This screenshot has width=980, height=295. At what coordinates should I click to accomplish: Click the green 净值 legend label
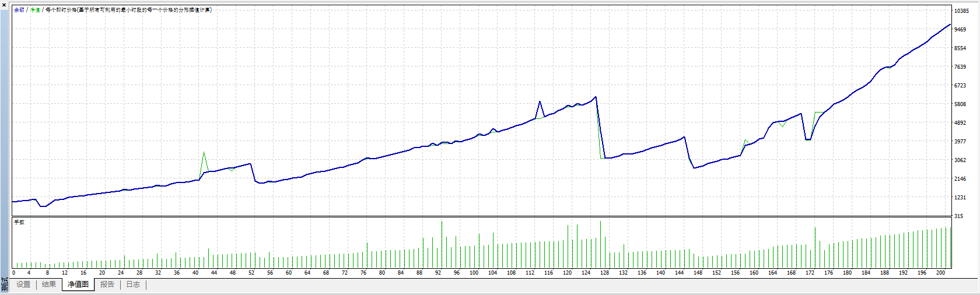point(35,10)
